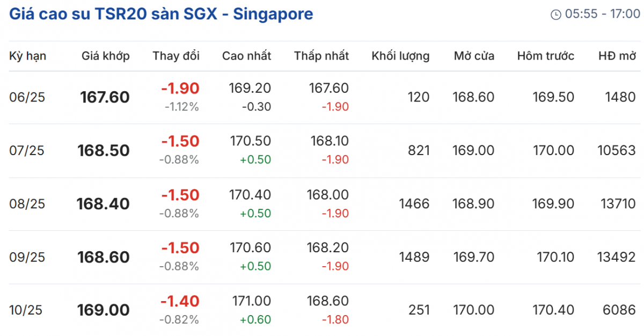Viewport: 644px width, 336px height.
Task: Click the -1.90 change value for 06/25
Action: pos(180,88)
